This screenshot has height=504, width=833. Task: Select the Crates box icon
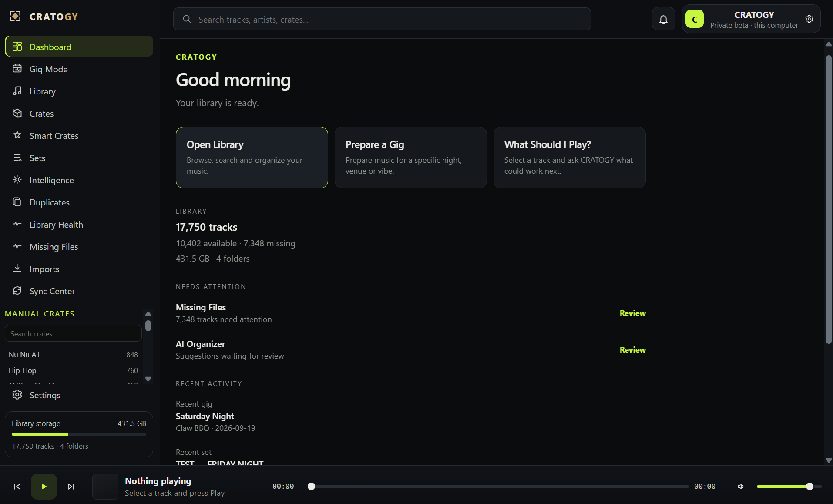coord(17,113)
